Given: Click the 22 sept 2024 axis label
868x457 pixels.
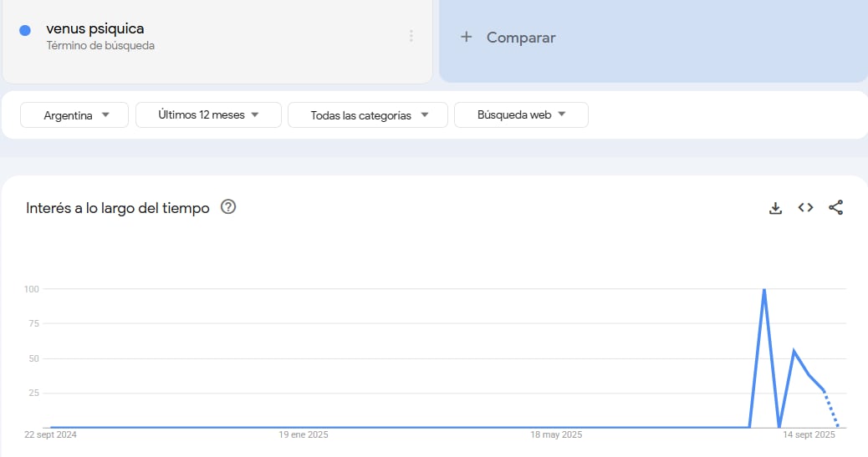Looking at the screenshot, I should [50, 435].
